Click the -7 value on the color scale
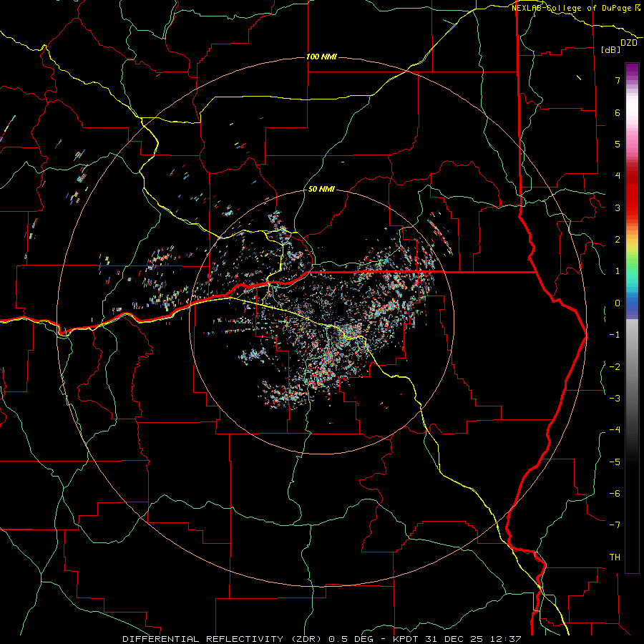Screen dimensions: 644x644 point(615,525)
